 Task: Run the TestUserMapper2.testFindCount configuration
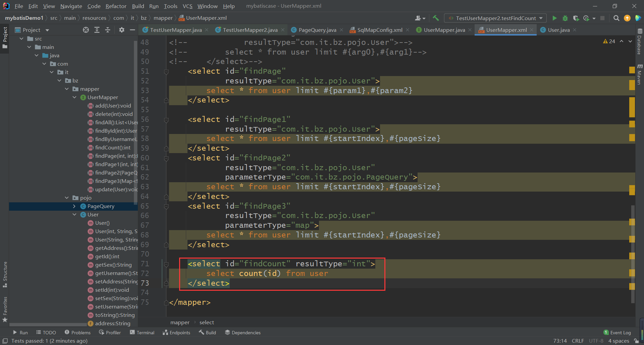tap(554, 18)
